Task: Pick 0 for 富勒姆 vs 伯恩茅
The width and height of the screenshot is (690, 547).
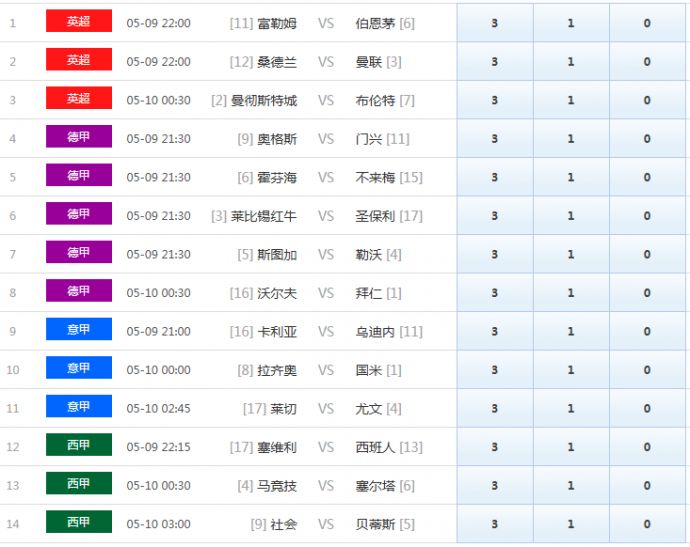Action: click(x=647, y=23)
